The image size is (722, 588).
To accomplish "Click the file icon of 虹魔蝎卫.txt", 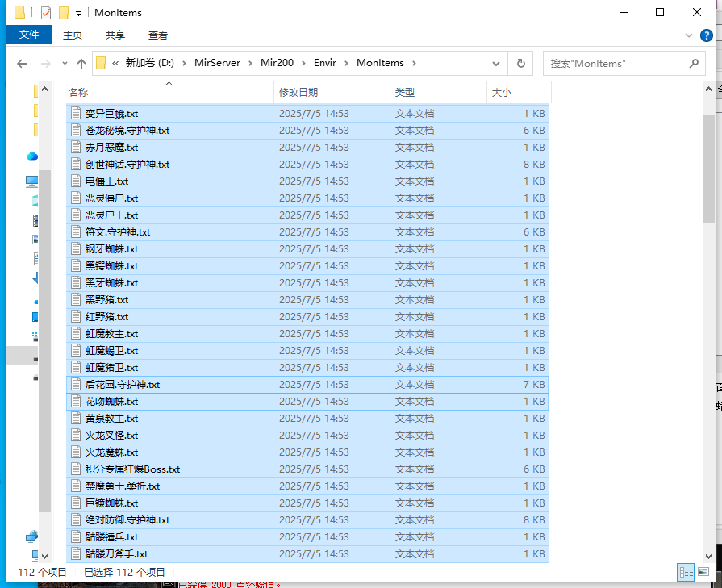I will [76, 350].
